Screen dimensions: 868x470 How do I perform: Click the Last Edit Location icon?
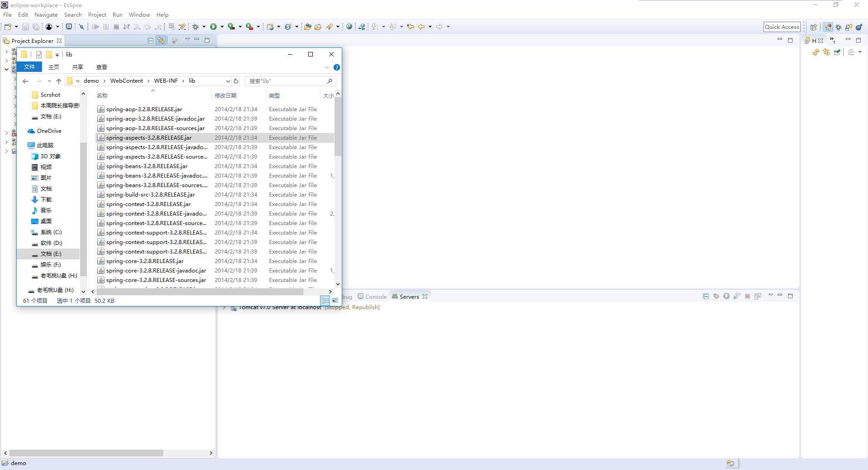[410, 27]
